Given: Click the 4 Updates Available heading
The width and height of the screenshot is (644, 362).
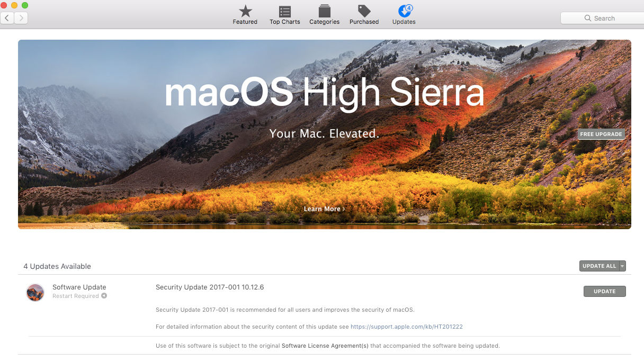Looking at the screenshot, I should 57,266.
